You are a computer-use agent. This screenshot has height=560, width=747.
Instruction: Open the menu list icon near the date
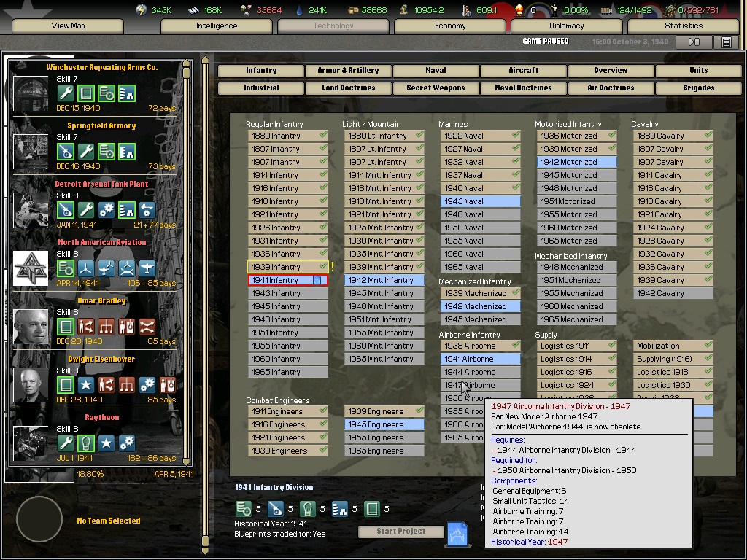click(x=726, y=42)
